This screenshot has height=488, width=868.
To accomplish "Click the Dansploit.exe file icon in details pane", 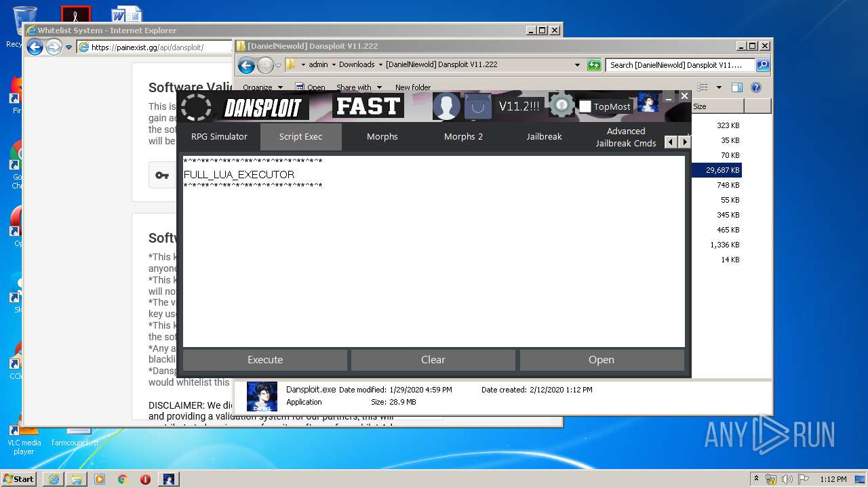I will (x=262, y=396).
